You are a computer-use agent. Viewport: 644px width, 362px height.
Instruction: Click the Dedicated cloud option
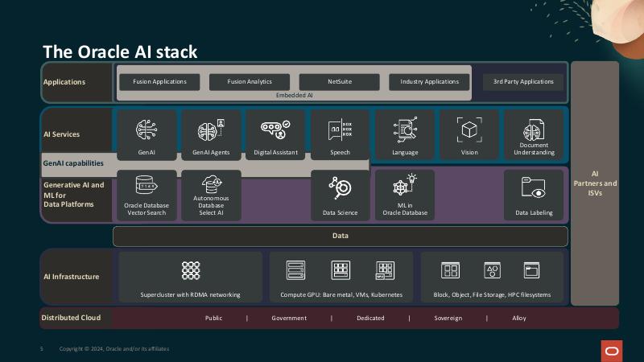click(370, 318)
